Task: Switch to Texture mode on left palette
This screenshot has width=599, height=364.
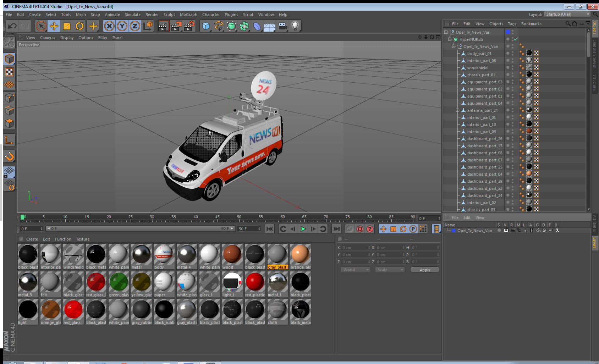Action: pos(9,72)
